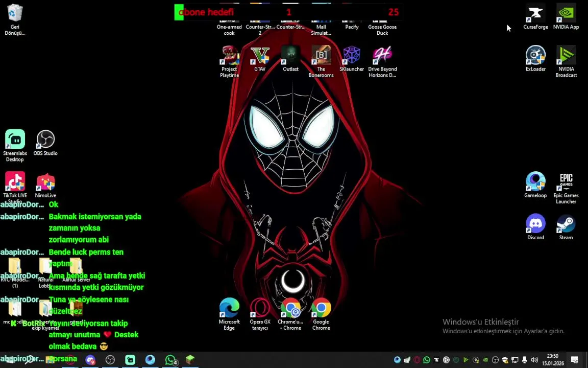Open the Epic Games Launcher desktop icon
Viewport: 588px width, 368px height.
(566, 188)
